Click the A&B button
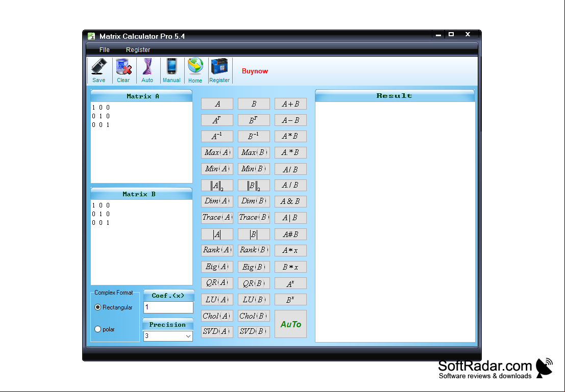This screenshot has height=392, width=565. pyautogui.click(x=290, y=201)
